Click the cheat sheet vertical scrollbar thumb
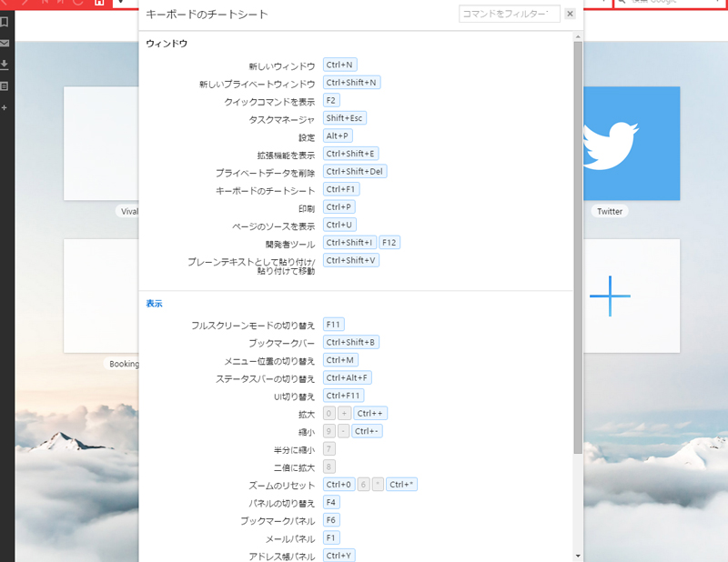Screen dimensions: 728x562 click(578, 248)
